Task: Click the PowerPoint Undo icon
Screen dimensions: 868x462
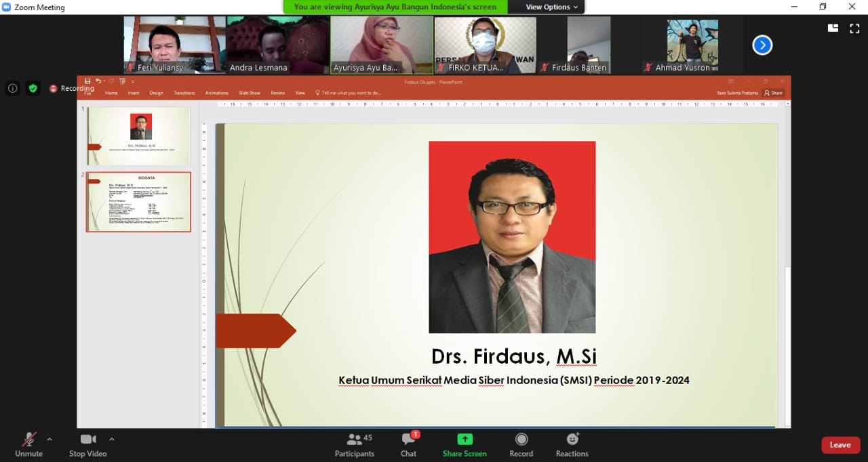Action: [x=98, y=81]
